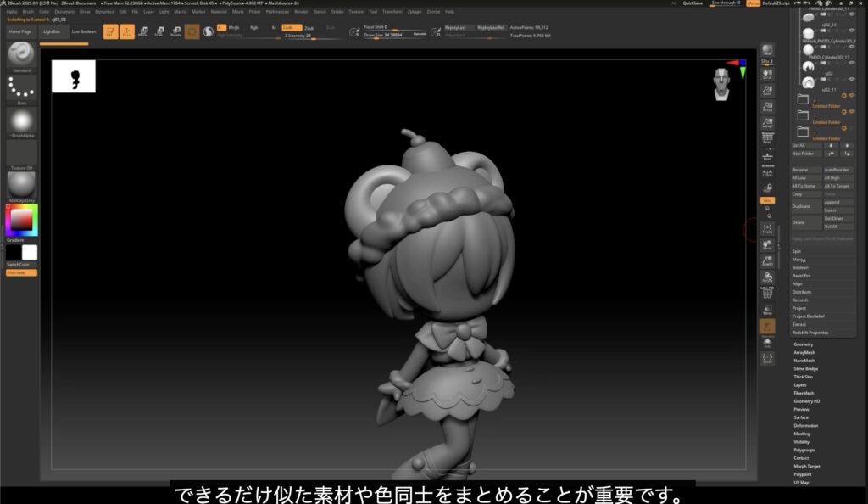Click the Zoom canvas icon
Viewport: 868px width, 504px height.
pos(767,90)
